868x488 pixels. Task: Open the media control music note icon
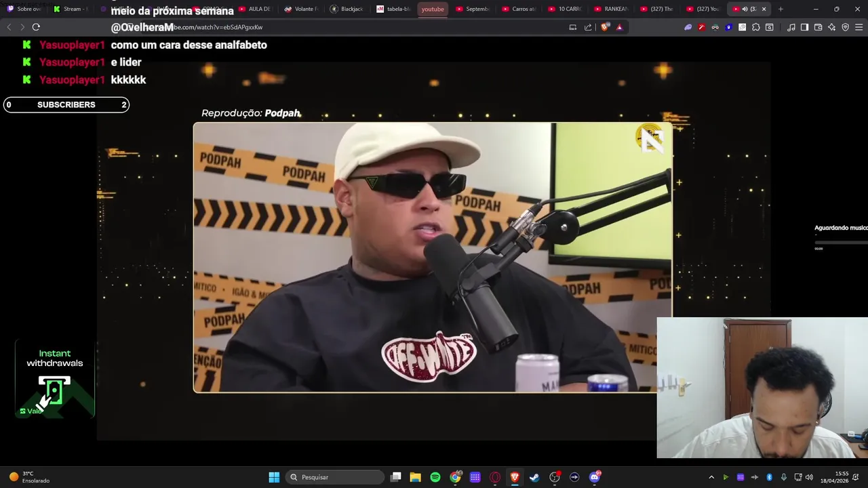point(791,27)
